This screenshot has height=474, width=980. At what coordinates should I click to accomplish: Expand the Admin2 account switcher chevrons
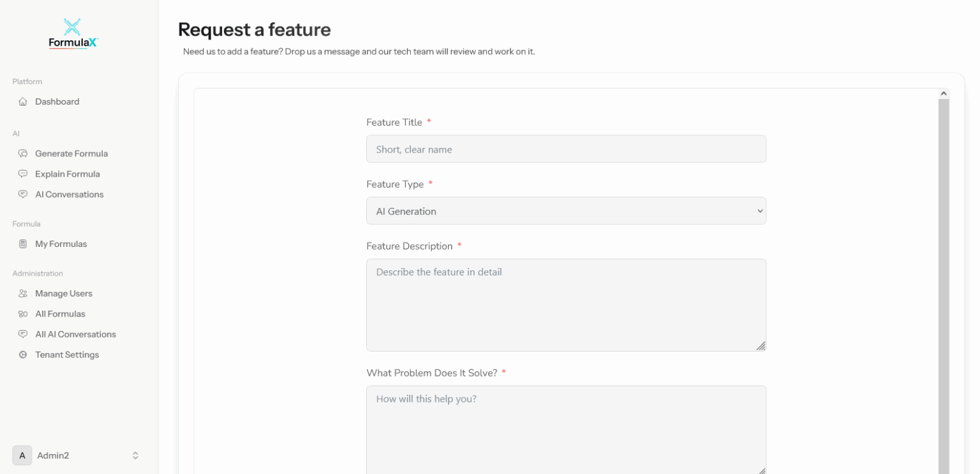click(x=135, y=455)
